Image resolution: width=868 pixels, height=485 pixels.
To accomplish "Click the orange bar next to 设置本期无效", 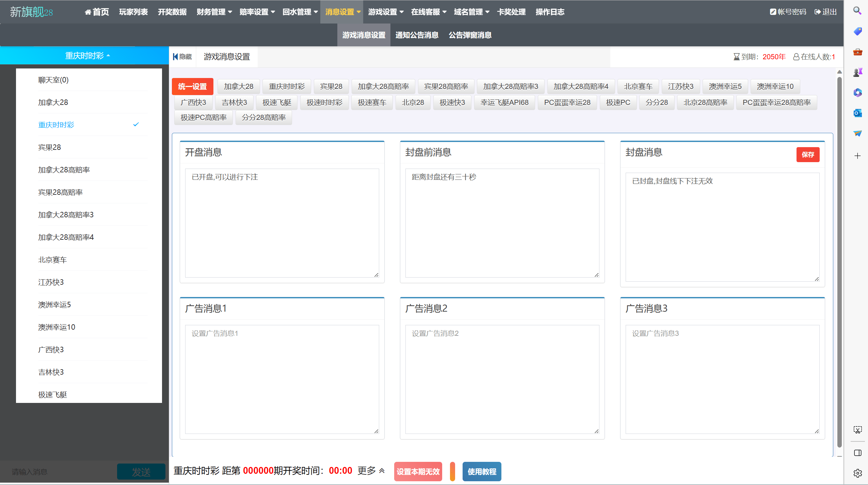I will 452,471.
